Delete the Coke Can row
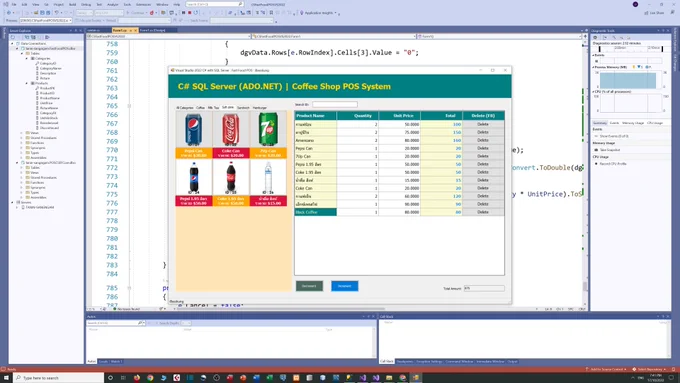This screenshot has width=680, height=383. click(x=483, y=188)
